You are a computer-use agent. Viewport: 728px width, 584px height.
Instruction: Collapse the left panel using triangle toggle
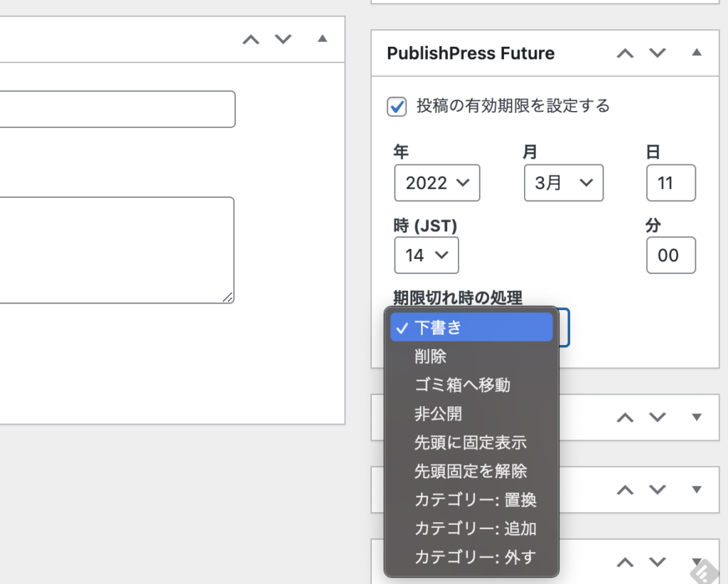pos(323,38)
